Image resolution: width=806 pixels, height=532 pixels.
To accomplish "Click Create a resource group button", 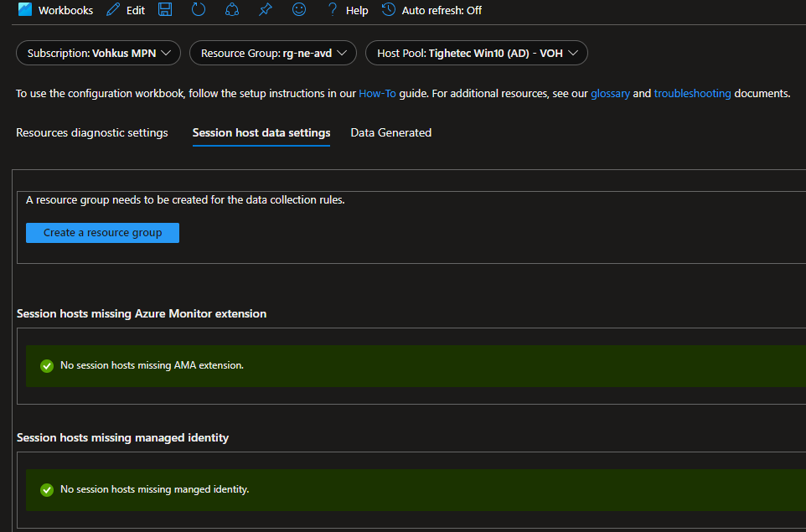I will (x=103, y=233).
